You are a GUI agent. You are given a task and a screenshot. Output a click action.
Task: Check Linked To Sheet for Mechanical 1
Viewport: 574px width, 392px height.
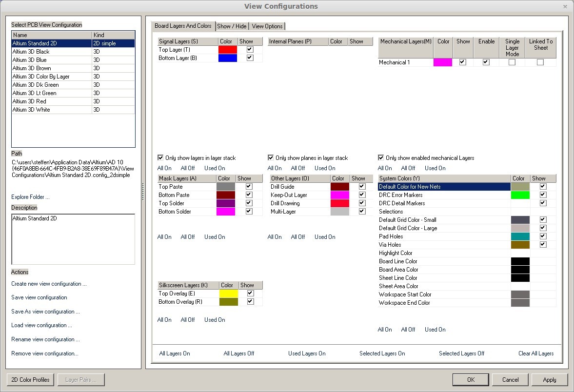coord(540,62)
